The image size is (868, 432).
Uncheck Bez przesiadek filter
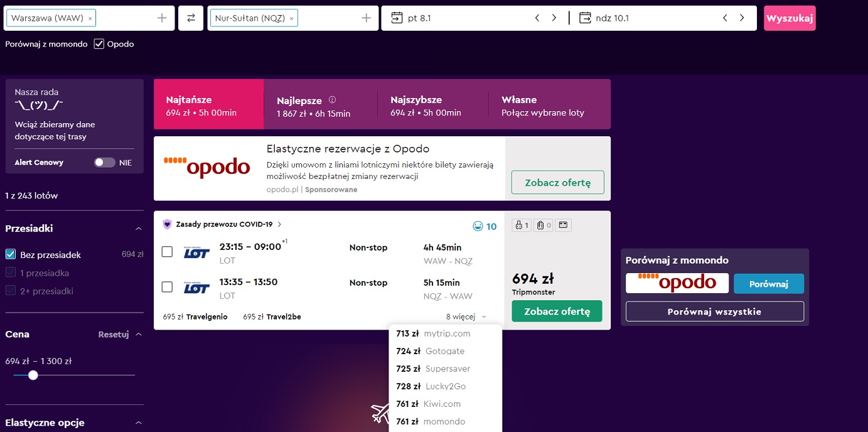pos(11,254)
